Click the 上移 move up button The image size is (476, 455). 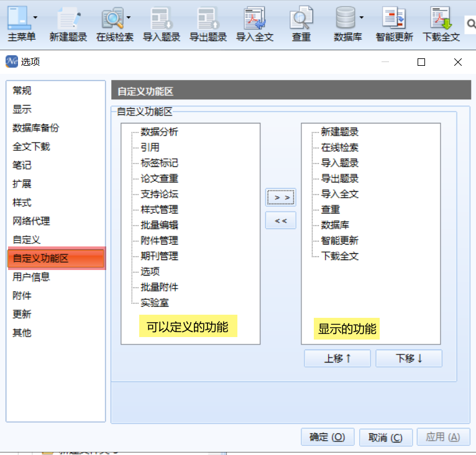[337, 359]
